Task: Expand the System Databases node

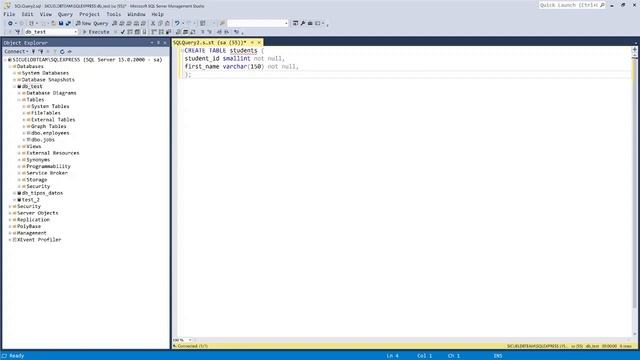Action: (x=14, y=73)
